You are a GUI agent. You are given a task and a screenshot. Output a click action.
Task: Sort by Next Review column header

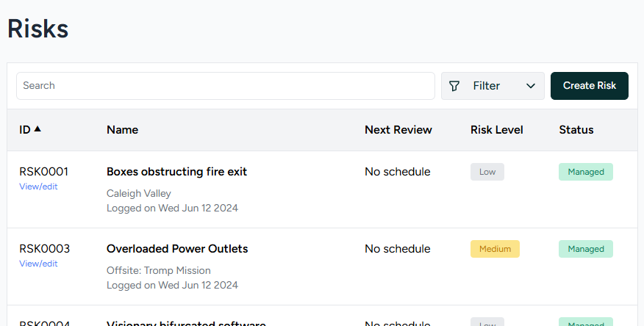coord(398,130)
